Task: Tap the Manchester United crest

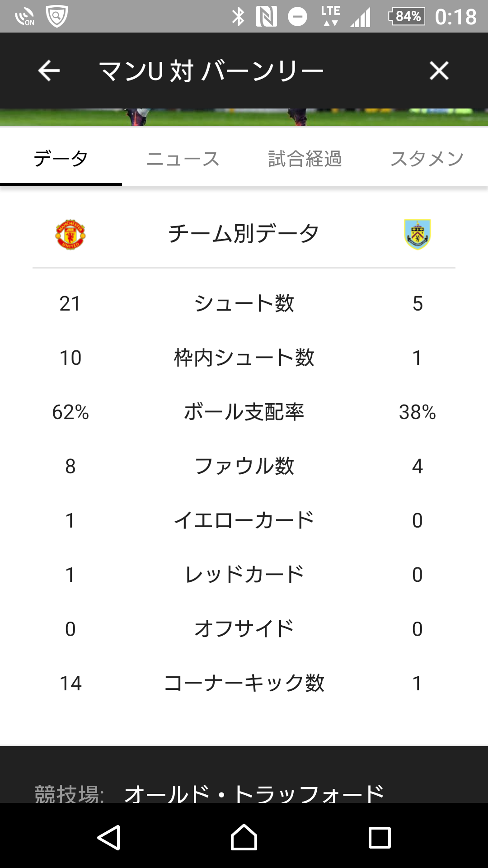Action: (x=70, y=234)
